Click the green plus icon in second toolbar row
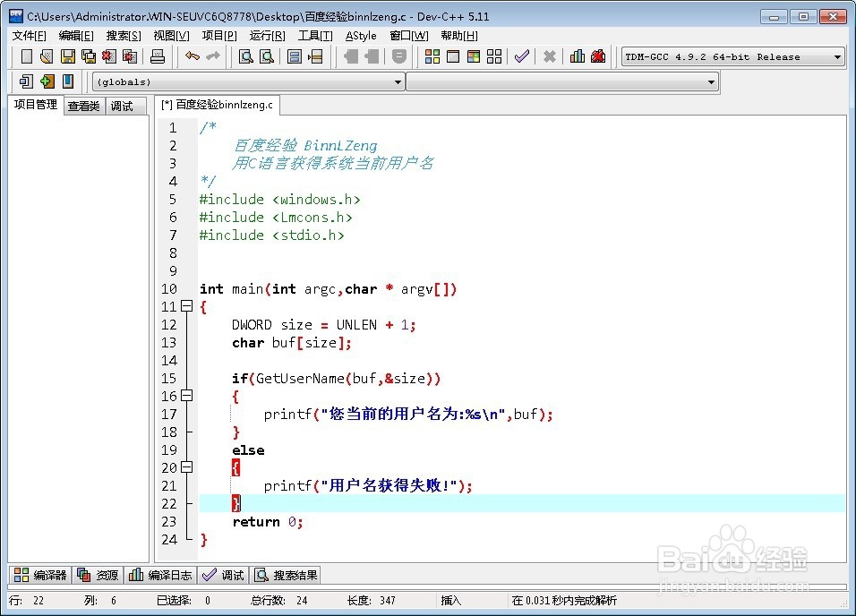 pos(47,81)
